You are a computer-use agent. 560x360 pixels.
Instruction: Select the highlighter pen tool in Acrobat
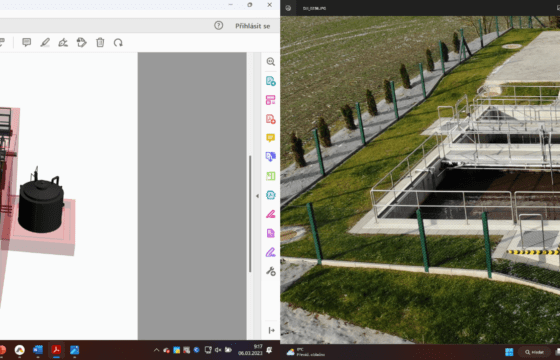click(45, 42)
